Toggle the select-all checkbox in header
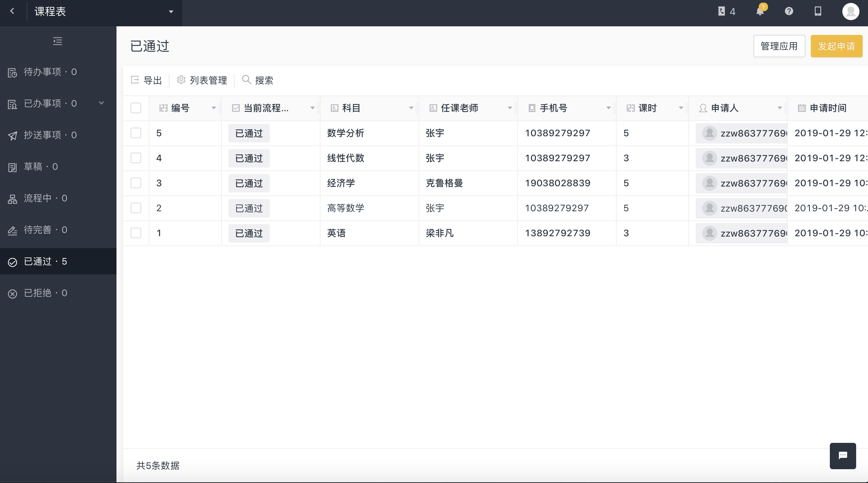This screenshot has width=868, height=483. pyautogui.click(x=136, y=108)
